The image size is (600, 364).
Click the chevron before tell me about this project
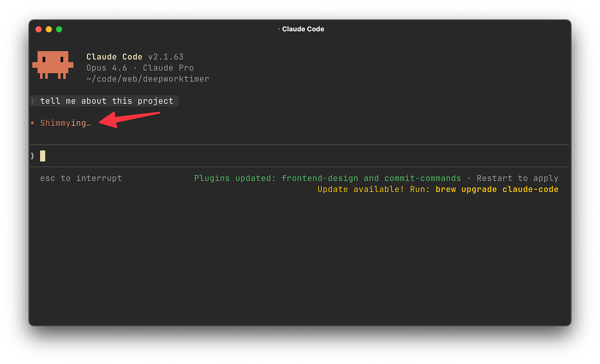32,100
